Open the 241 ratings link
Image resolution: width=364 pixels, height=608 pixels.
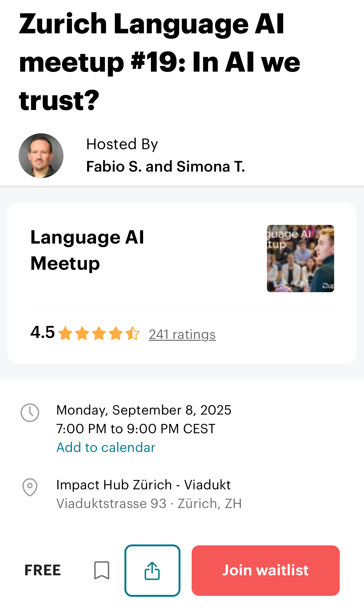coord(182,335)
